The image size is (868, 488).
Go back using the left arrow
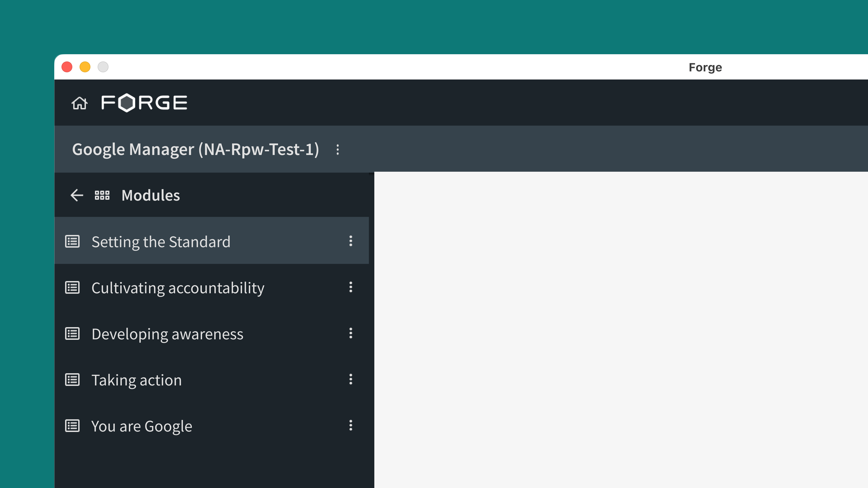(76, 195)
